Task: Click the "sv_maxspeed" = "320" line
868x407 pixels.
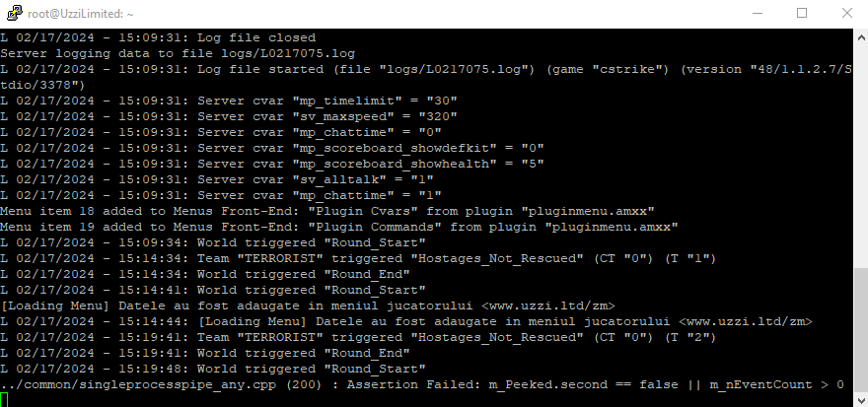Action: [229, 116]
